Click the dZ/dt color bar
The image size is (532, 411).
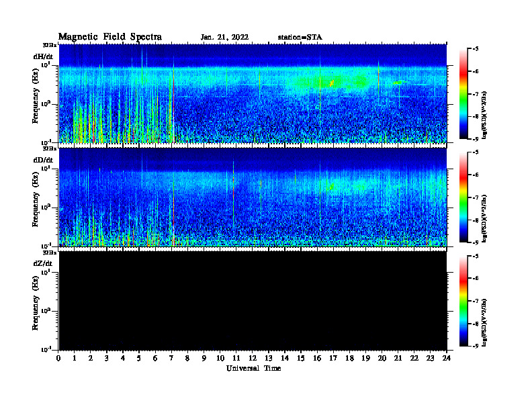(x=463, y=301)
